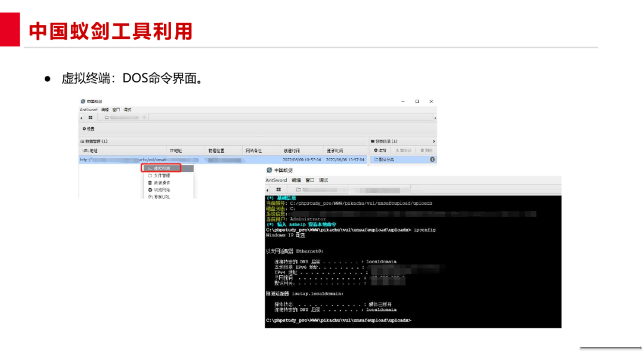Viewport: 644px width, 363px height.
Task: Collapse 分类目录 panel with chevron arrow
Action: 434,141
